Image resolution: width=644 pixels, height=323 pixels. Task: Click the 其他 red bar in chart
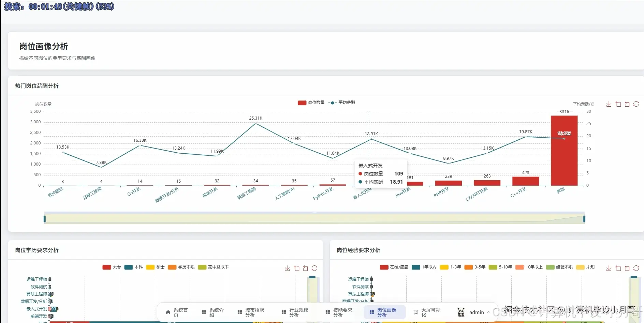[564, 151]
